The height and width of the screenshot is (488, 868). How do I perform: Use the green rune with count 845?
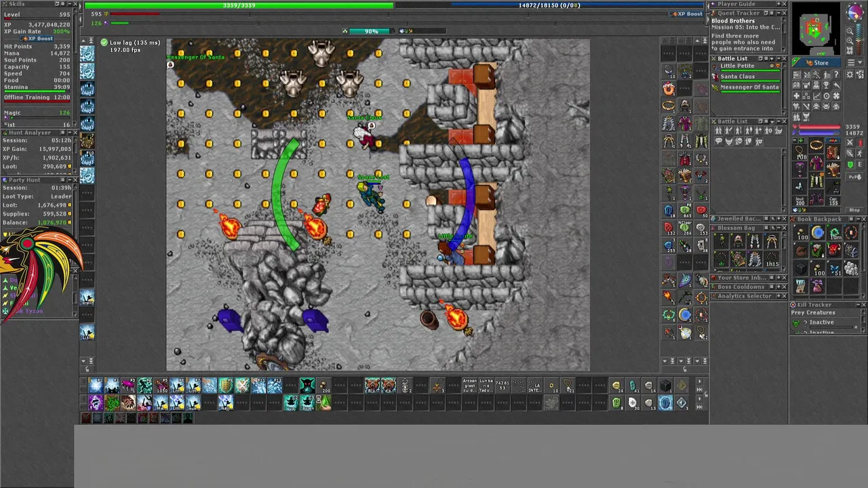(x=685, y=211)
